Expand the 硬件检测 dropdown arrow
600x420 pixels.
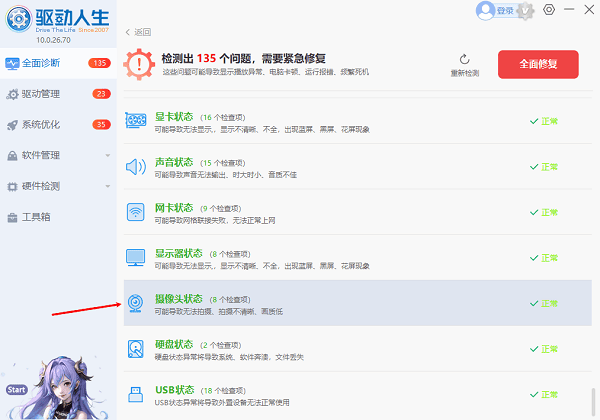point(108,186)
